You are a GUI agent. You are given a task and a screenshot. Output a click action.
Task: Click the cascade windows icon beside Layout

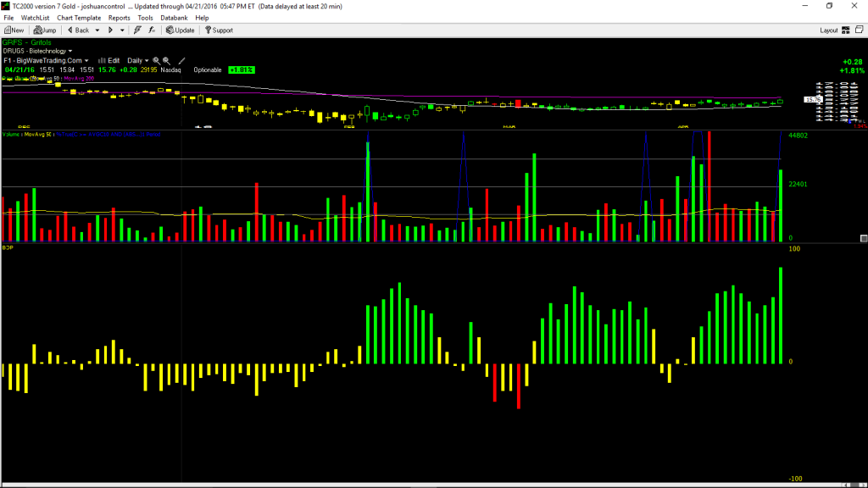[x=860, y=30]
